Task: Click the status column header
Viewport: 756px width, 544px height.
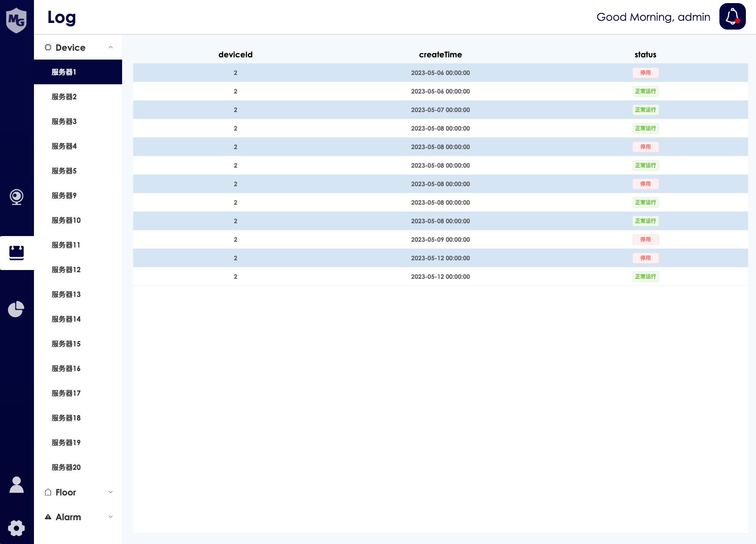Action: pyautogui.click(x=645, y=55)
